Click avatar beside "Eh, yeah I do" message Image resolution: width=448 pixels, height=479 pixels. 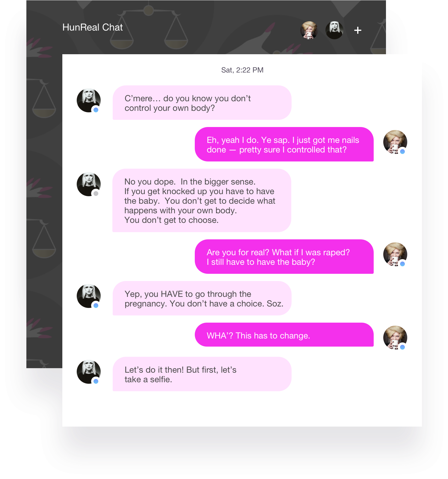pos(395,142)
